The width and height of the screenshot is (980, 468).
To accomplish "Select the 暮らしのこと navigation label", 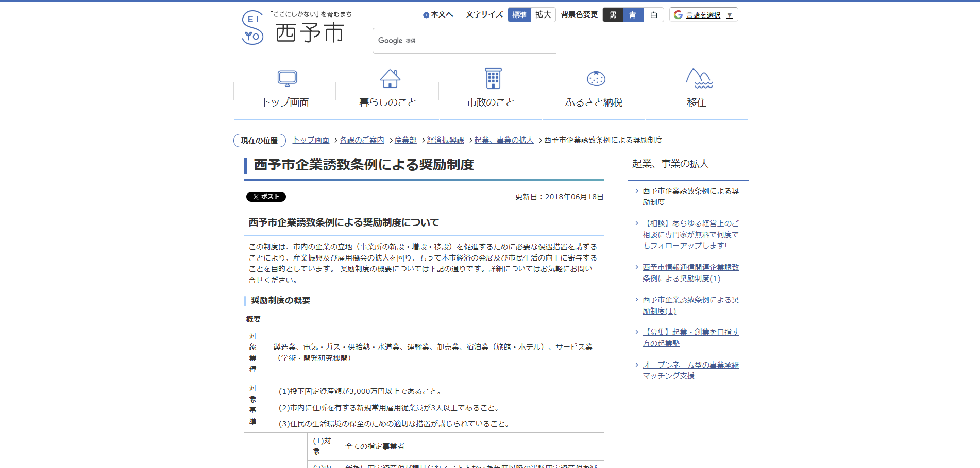I will (388, 102).
